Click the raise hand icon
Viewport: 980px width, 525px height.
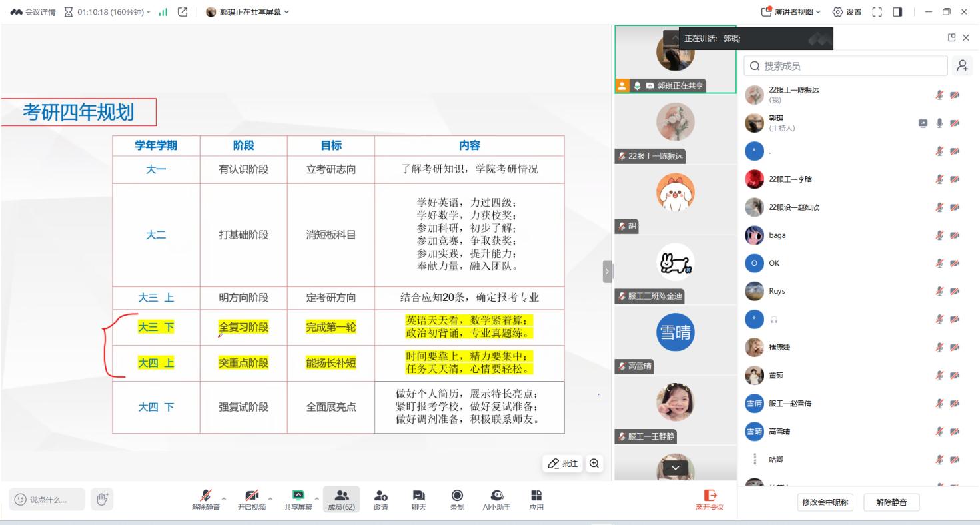[x=102, y=499]
